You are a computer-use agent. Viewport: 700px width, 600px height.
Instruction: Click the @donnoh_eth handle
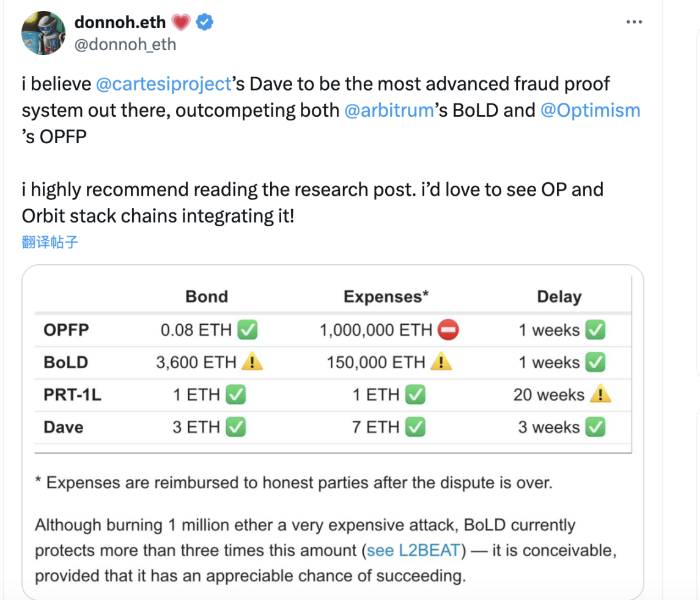coord(125,44)
